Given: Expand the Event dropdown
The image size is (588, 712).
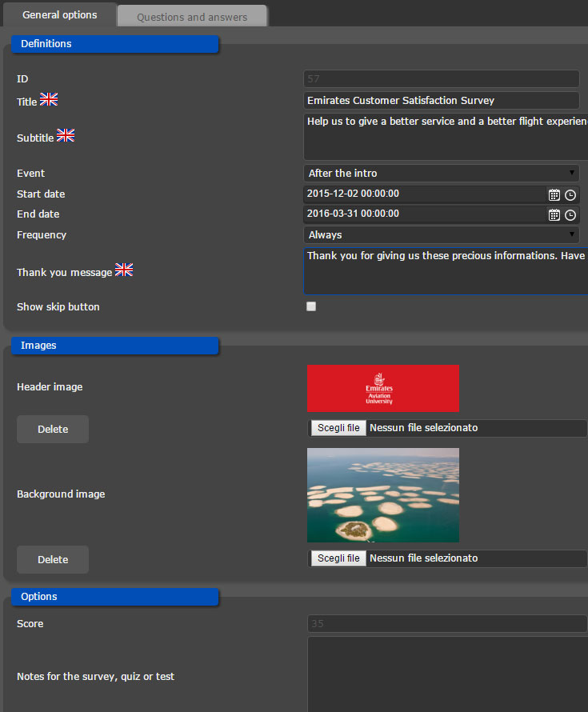Looking at the screenshot, I should [441, 173].
